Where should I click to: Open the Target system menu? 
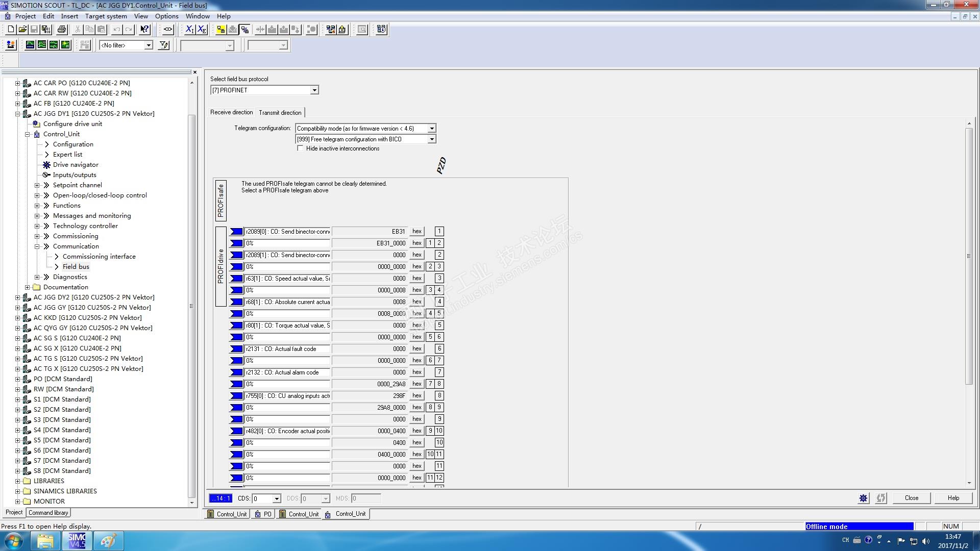pos(106,16)
